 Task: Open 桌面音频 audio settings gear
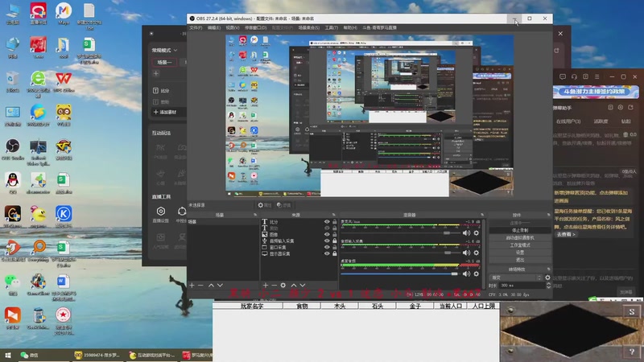(477, 274)
